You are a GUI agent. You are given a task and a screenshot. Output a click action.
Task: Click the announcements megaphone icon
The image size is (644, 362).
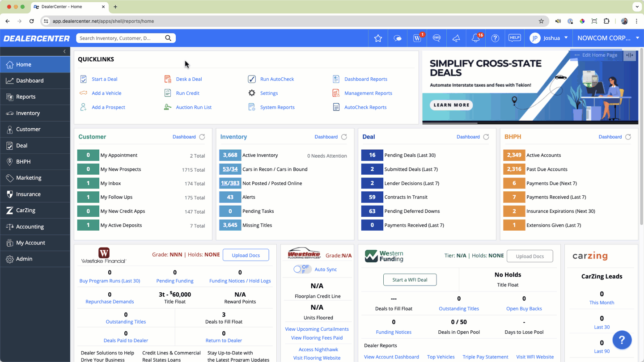pyautogui.click(x=456, y=38)
